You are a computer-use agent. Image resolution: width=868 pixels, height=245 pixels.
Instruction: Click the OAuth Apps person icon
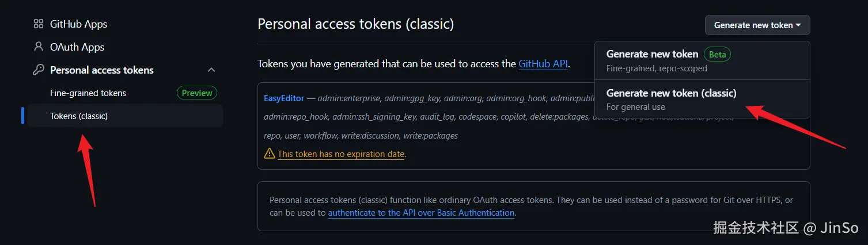39,47
